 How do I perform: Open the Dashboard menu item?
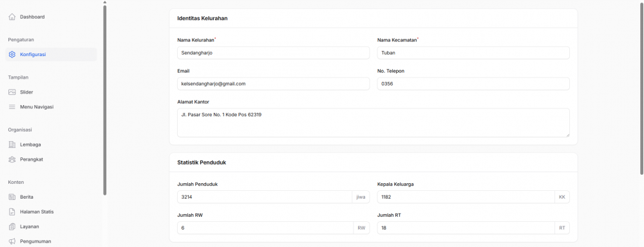(51, 17)
